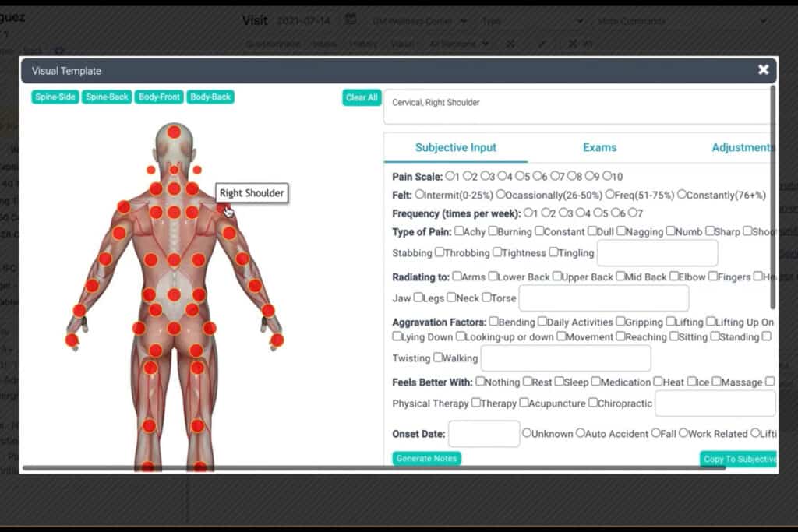Screen dimensions: 798x532
Task: Choose the Auto Accident onset option
Action: (581, 433)
